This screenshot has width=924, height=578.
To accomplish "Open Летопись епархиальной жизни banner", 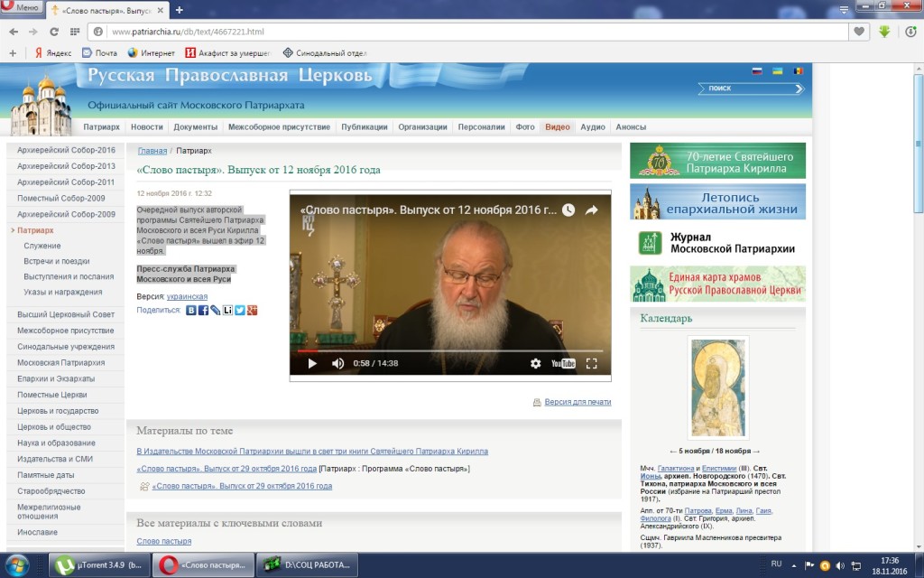I will pos(717,201).
